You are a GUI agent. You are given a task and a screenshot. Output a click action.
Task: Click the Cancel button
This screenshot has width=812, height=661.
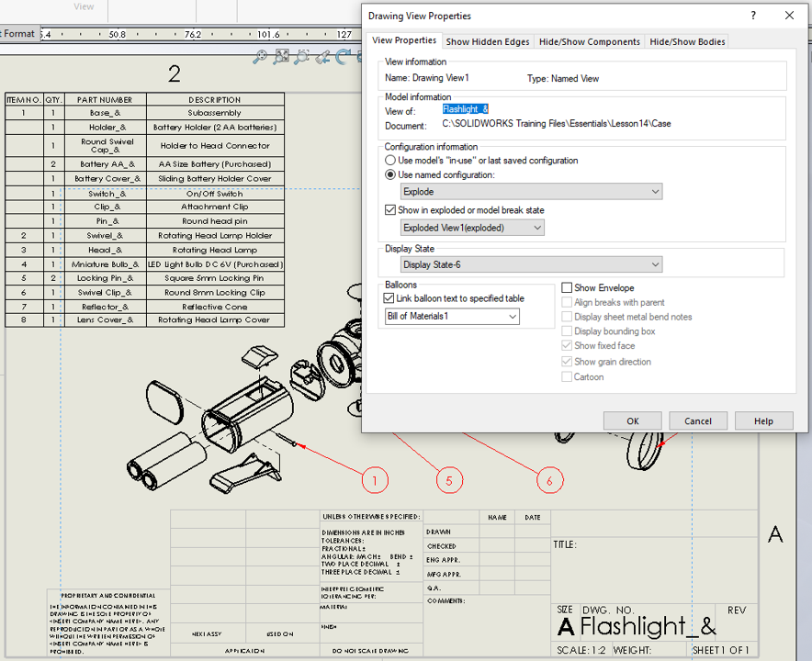click(697, 420)
